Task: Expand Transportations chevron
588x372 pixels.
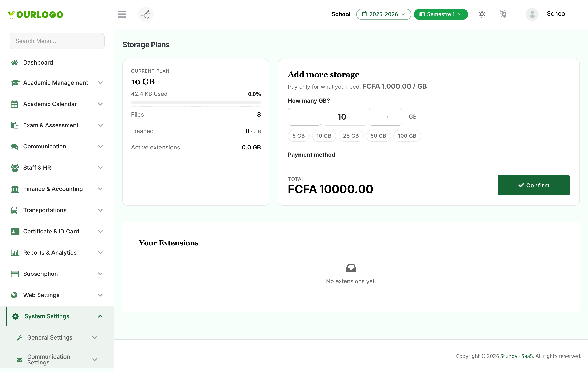Action: point(100,210)
